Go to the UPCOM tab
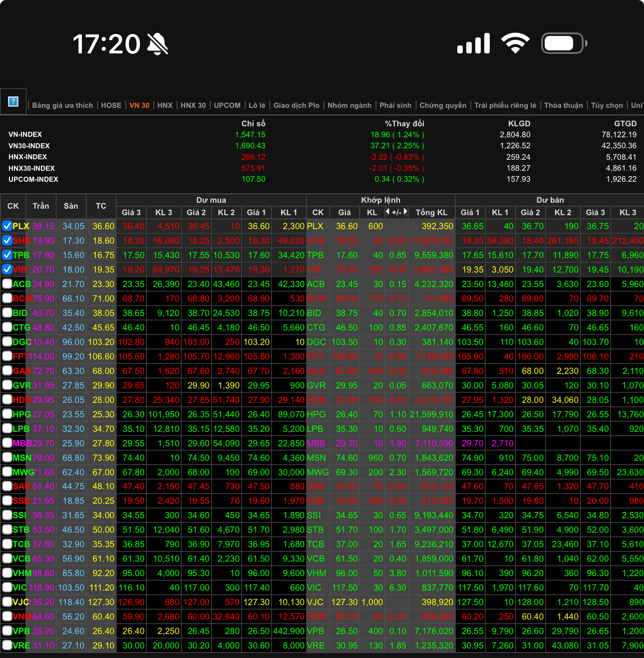Image resolution: width=644 pixels, height=658 pixels. tap(227, 105)
